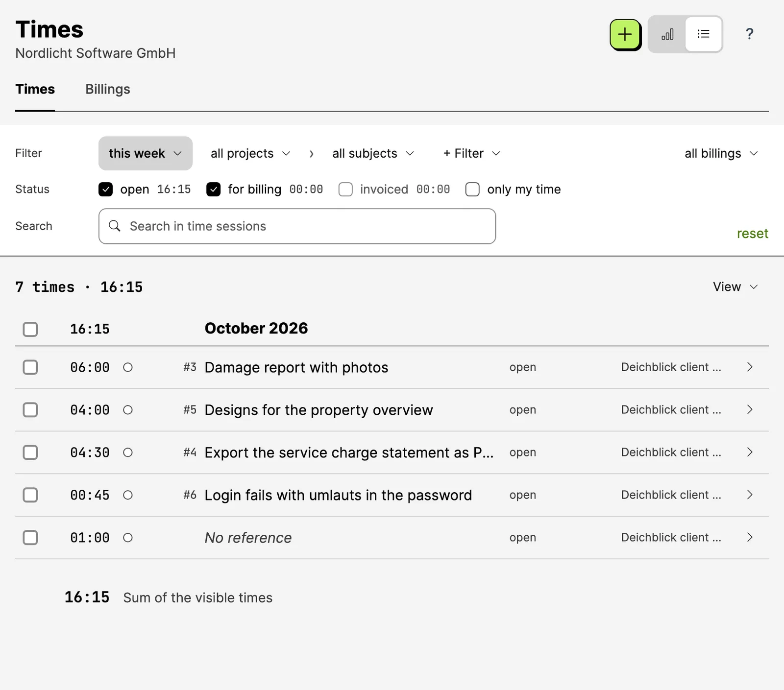Open details arrow for the No reference row
The height and width of the screenshot is (690, 784).
[750, 537]
